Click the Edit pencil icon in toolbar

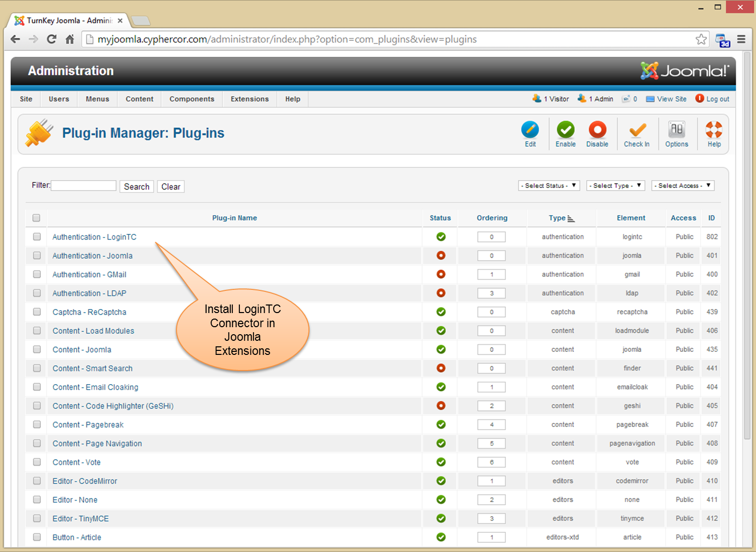coord(530,131)
